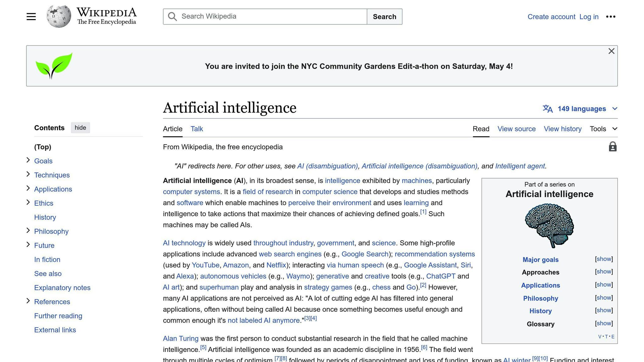The width and height of the screenshot is (644, 362).
Task: Show the Major goals section
Action: click(604, 259)
